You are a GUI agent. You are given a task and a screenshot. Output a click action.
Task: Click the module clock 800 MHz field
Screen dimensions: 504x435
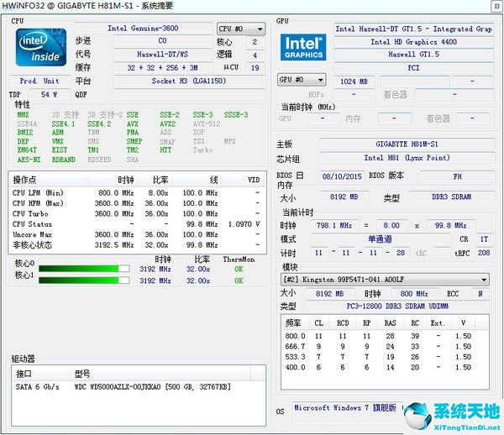(414, 293)
